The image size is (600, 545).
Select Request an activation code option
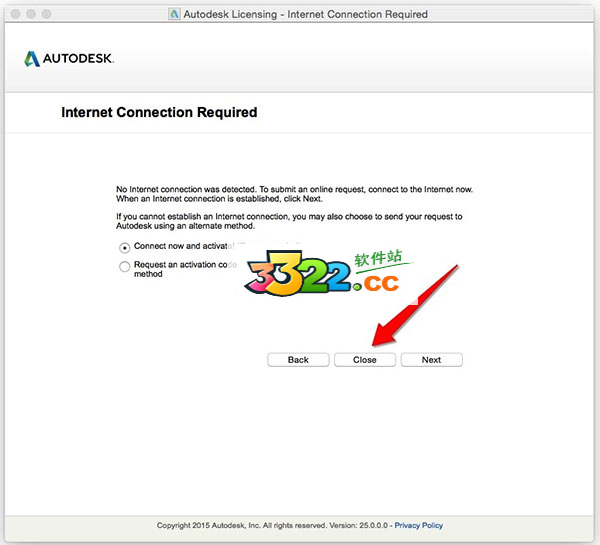124,266
